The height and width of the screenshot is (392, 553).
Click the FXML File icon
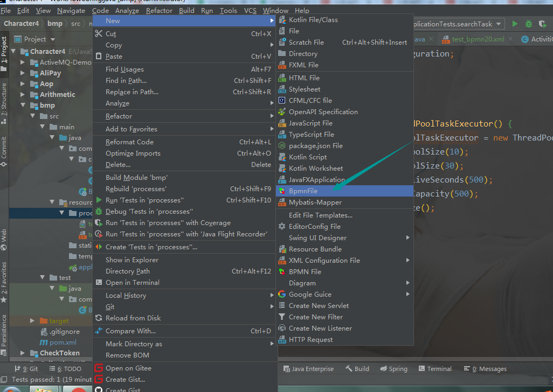pos(282,65)
